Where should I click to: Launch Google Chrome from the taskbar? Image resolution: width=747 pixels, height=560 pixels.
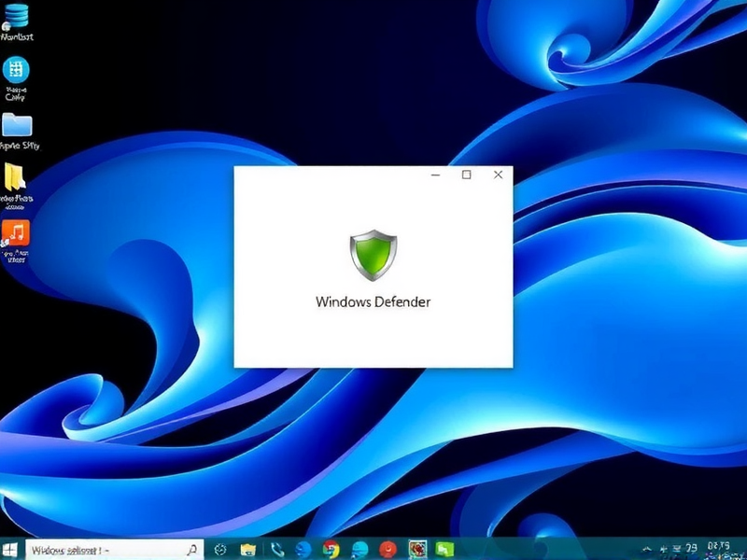coord(329,547)
